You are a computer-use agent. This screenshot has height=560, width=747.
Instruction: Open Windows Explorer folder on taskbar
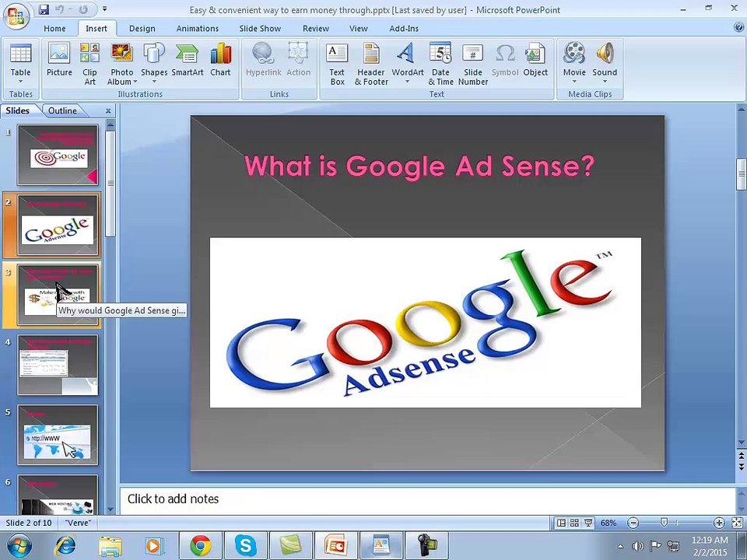tap(110, 546)
